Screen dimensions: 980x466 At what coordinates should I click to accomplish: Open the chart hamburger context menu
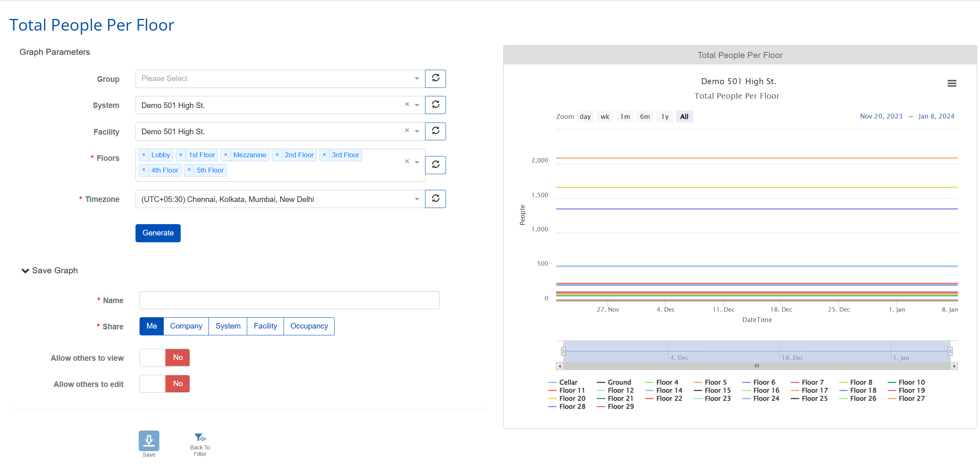(x=952, y=83)
